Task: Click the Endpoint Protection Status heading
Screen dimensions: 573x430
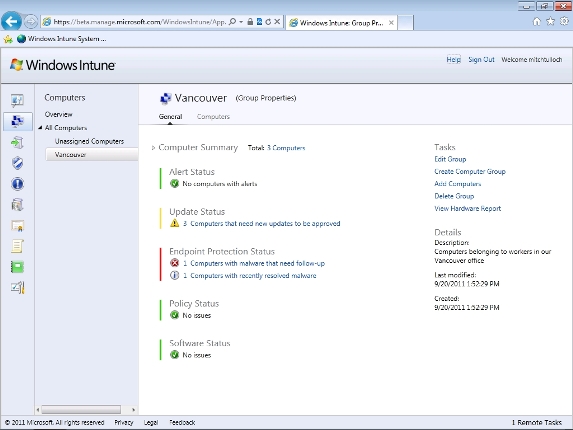Action: (221, 251)
